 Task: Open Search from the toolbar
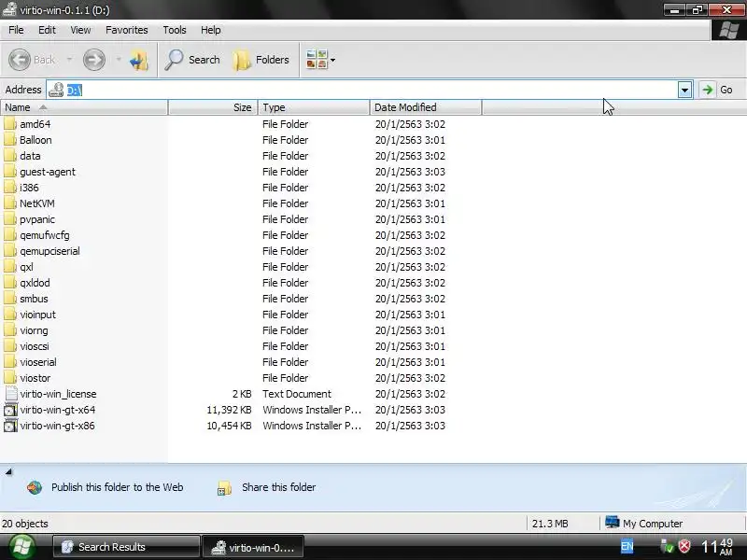(x=193, y=60)
